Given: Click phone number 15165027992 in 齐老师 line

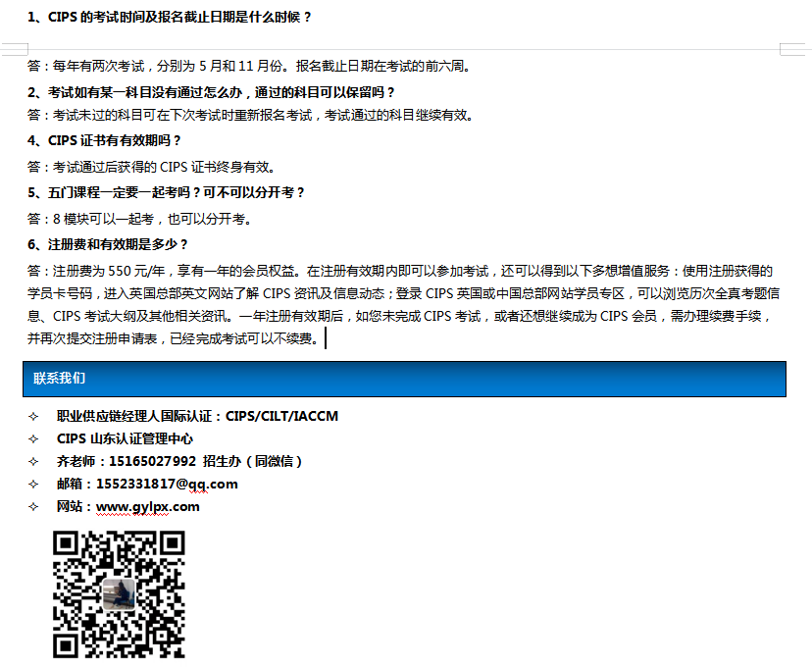Looking at the screenshot, I should tap(152, 461).
